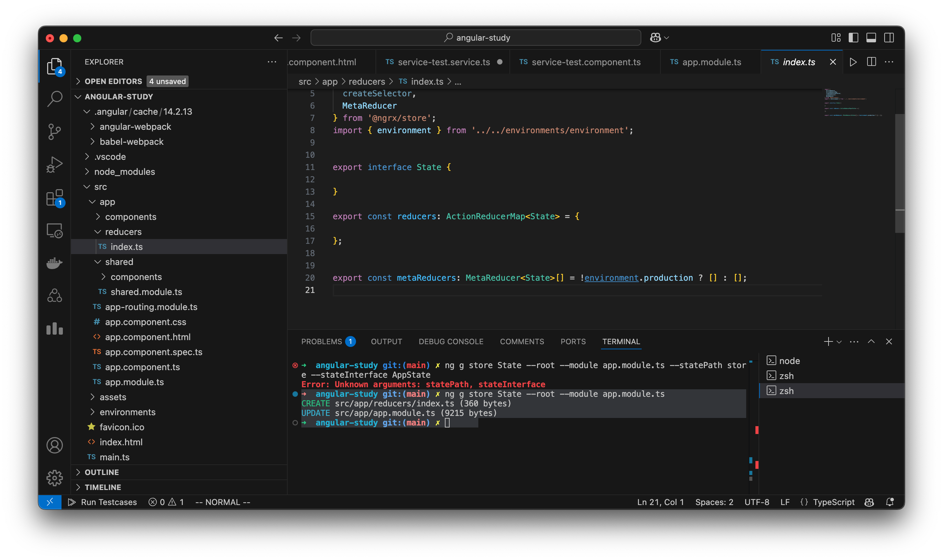943x560 pixels.
Task: Toggle the primary sidebar visibility
Action: (853, 37)
